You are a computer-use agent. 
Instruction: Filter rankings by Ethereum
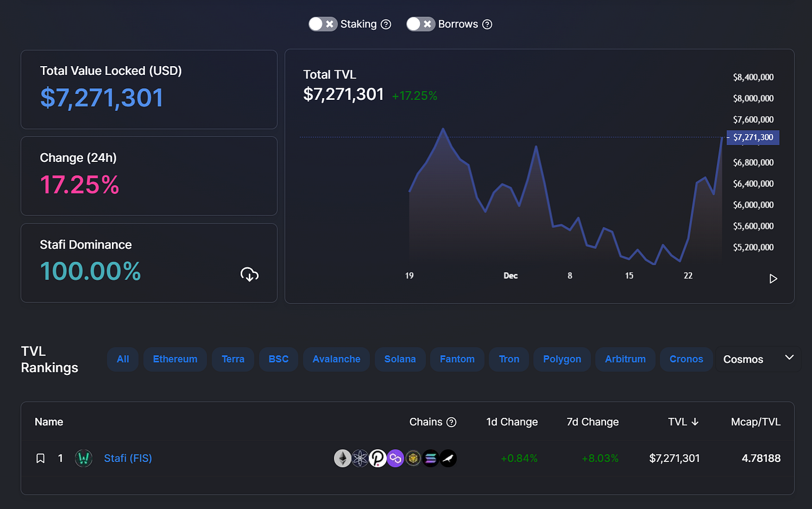click(x=175, y=359)
